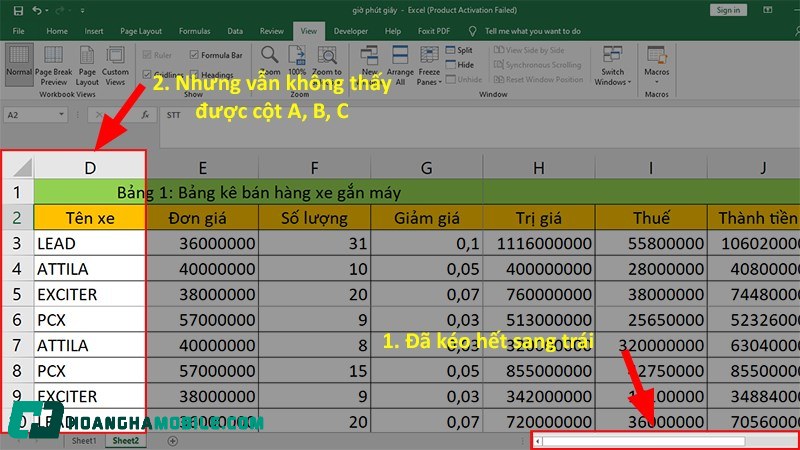Click the Số lượng cell with value 31
Viewport: 800px width, 450px height.
[314, 243]
